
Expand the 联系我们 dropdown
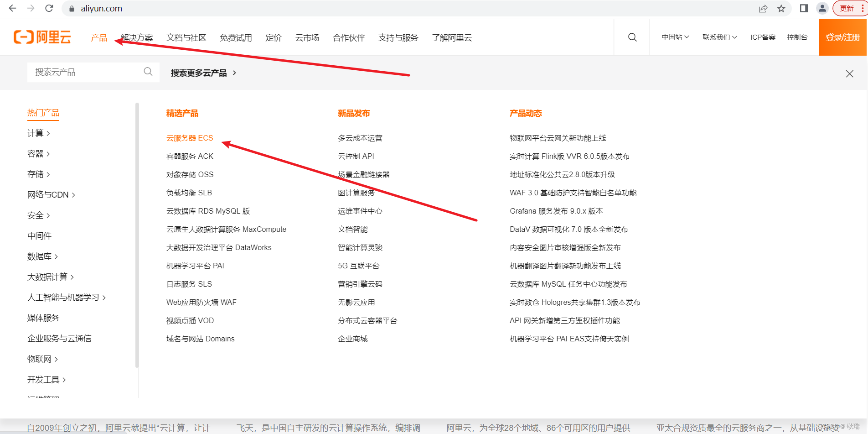(x=719, y=37)
